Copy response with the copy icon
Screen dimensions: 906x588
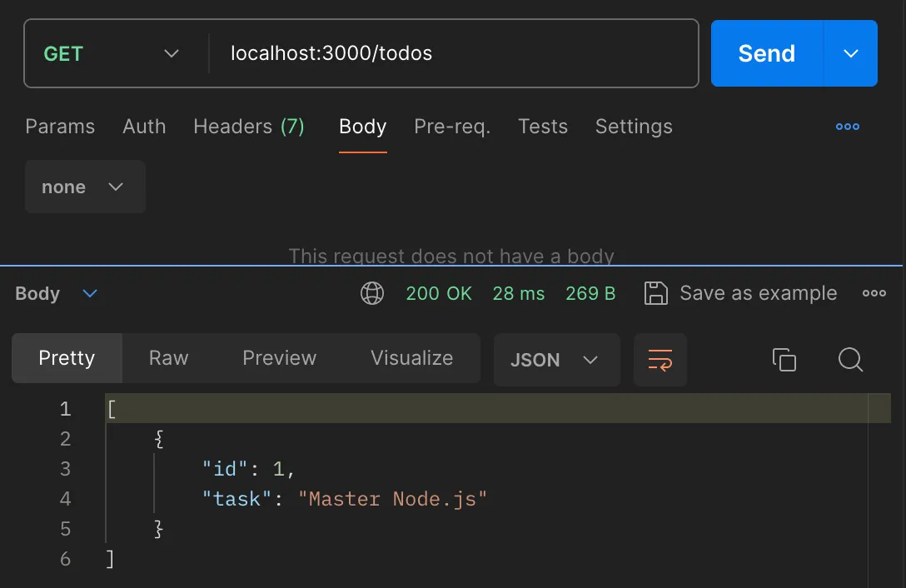coord(784,360)
